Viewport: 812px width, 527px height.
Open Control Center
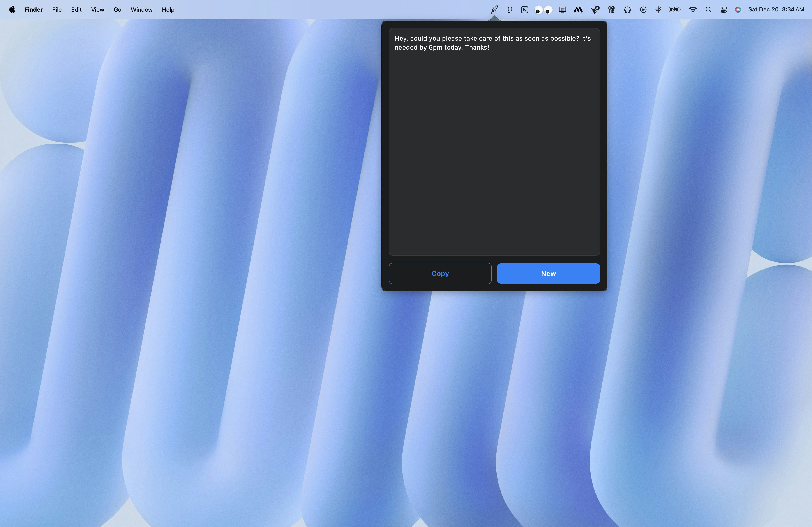point(723,9)
